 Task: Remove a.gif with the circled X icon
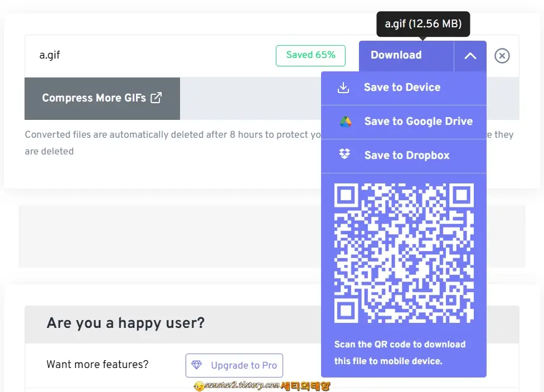coord(502,56)
